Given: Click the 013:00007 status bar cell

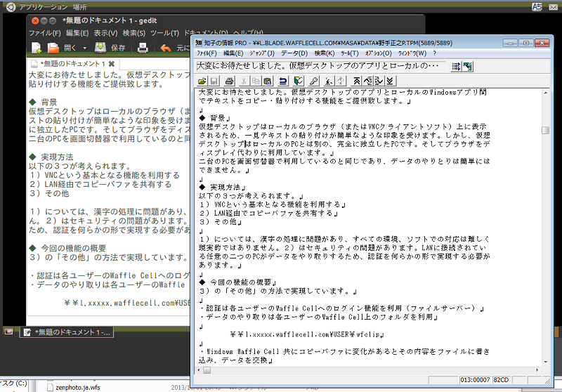Looking at the screenshot, I should click(x=475, y=380).
